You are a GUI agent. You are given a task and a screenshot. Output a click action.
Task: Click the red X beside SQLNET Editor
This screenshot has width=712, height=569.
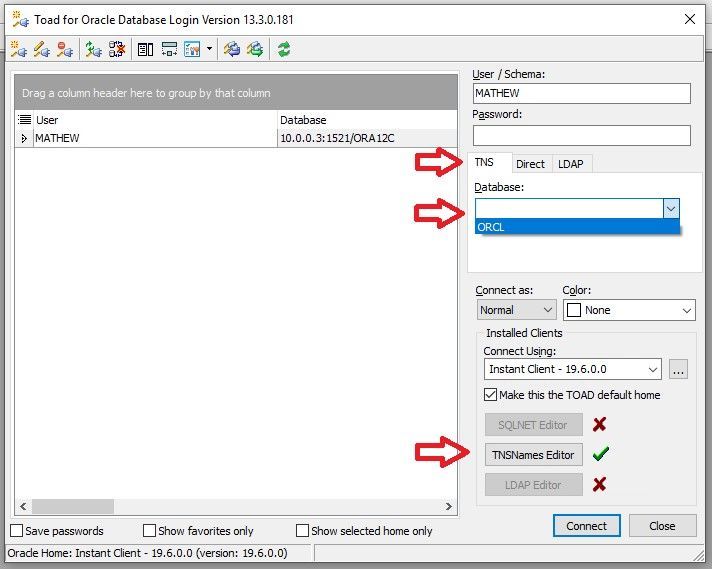point(599,424)
